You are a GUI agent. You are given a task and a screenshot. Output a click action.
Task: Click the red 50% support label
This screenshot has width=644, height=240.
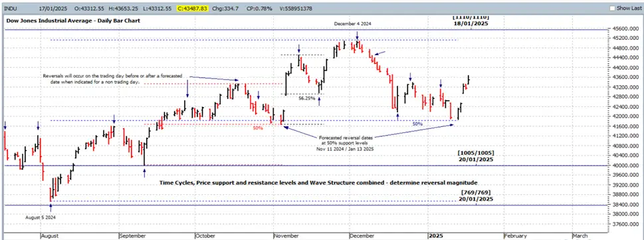[258, 128]
